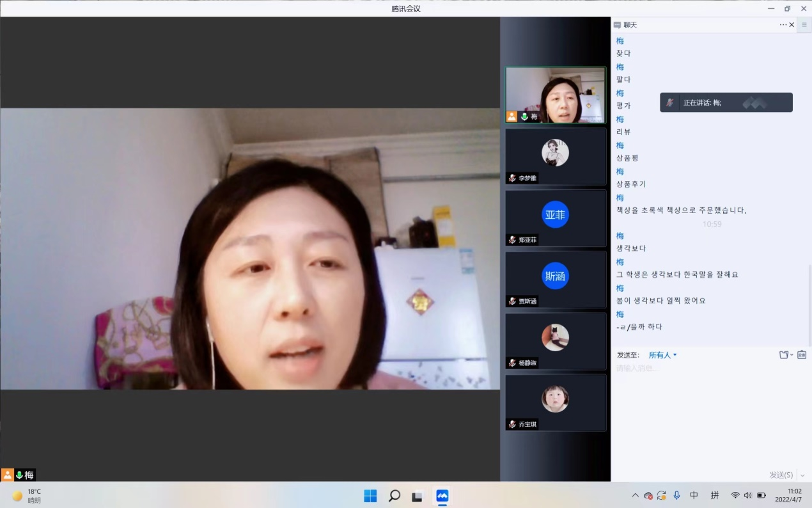The height and width of the screenshot is (508, 812).
Task: Toggle the mic in the 正在讲话 floating bar
Action: [670, 102]
